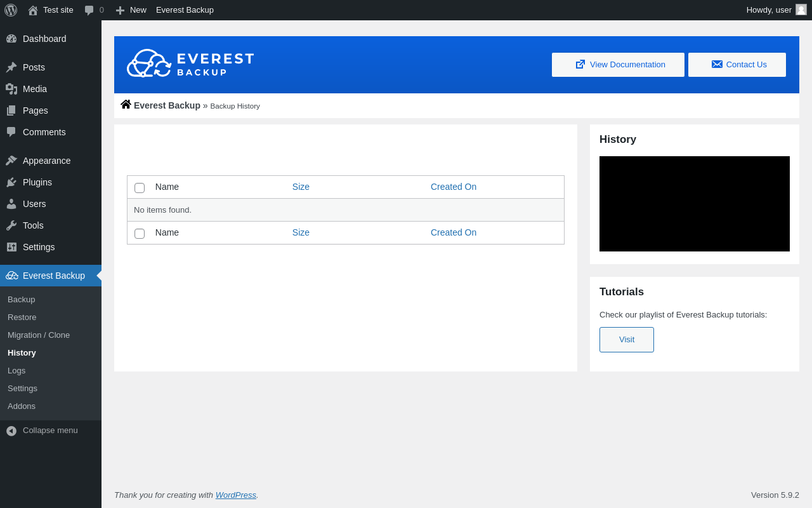Click the Visit tutorials button

[627, 340]
